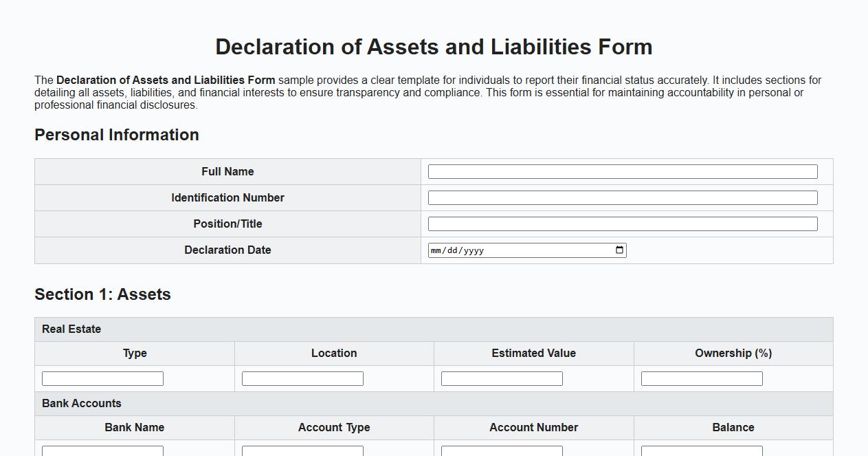Select the Real Estate Type input box
The width and height of the screenshot is (868, 456).
tap(102, 378)
